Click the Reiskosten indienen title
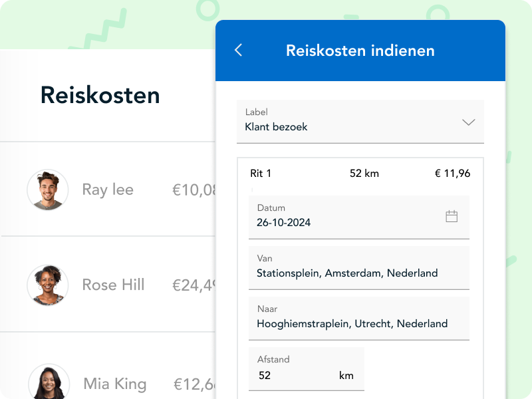Image resolution: width=532 pixels, height=399 pixels. pyautogui.click(x=360, y=51)
